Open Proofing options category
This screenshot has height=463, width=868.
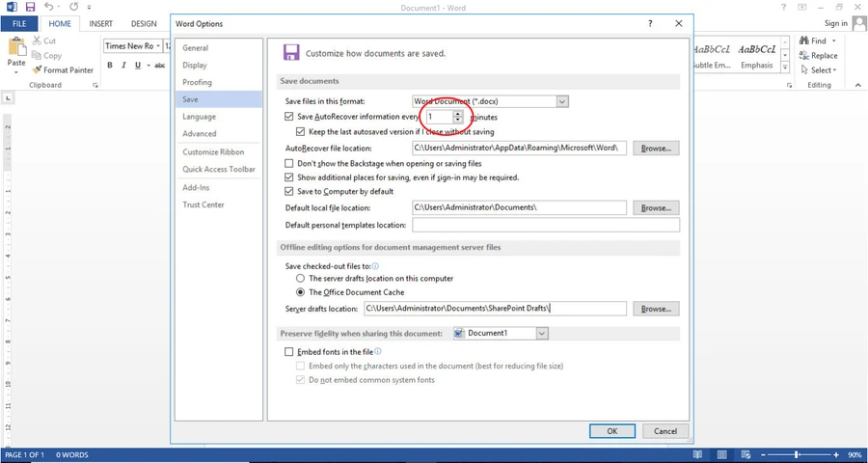pos(219,83)
